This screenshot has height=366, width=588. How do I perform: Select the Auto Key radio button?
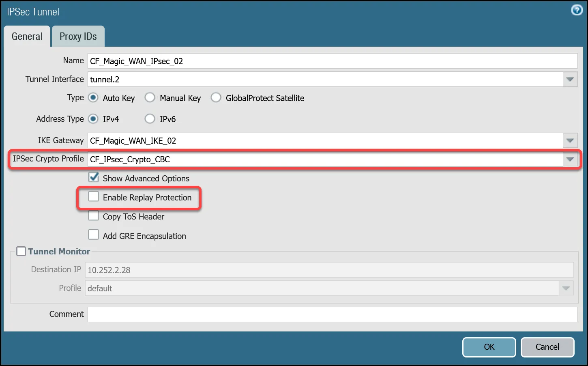(93, 98)
